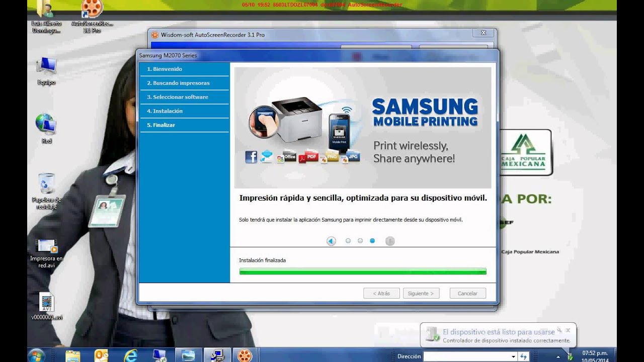The height and width of the screenshot is (362, 644).
Task: Switch to the AutoScreenRecorder taskbar icon
Action: tap(245, 355)
